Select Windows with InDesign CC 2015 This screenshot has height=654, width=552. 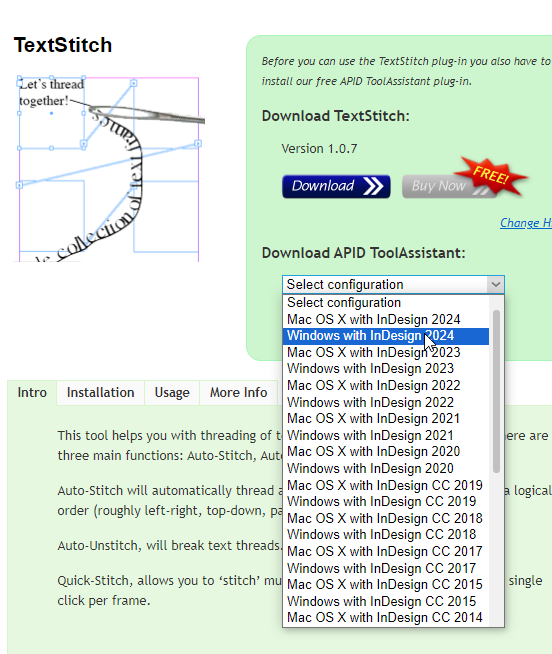tap(386, 601)
